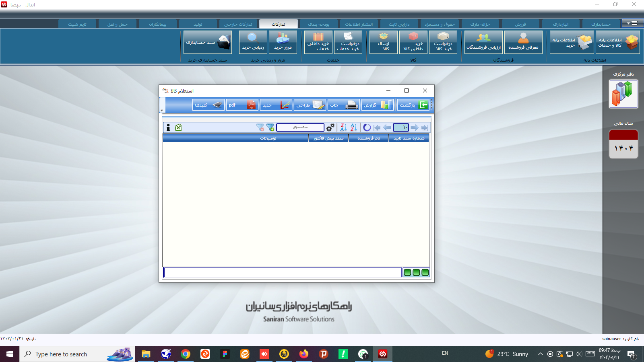Export the grid to Excel
This screenshot has width=644, height=362.
(x=178, y=128)
